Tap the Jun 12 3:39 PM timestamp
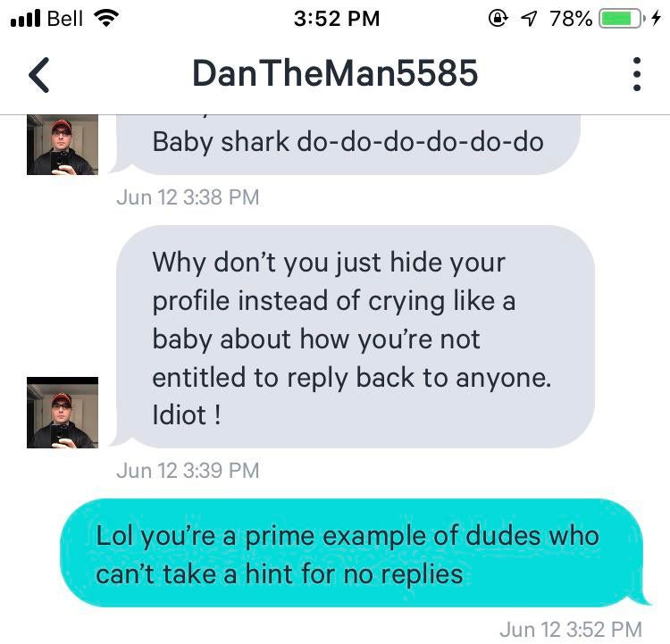Image resolution: width=670 pixels, height=644 pixels. [188, 471]
